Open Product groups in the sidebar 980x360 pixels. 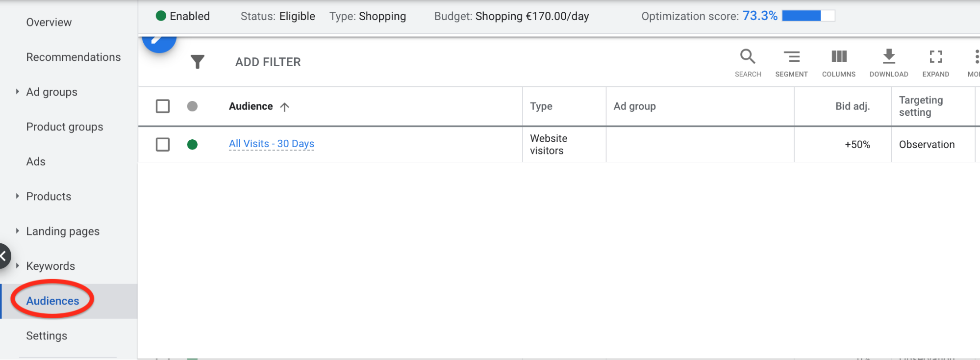pyautogui.click(x=65, y=127)
